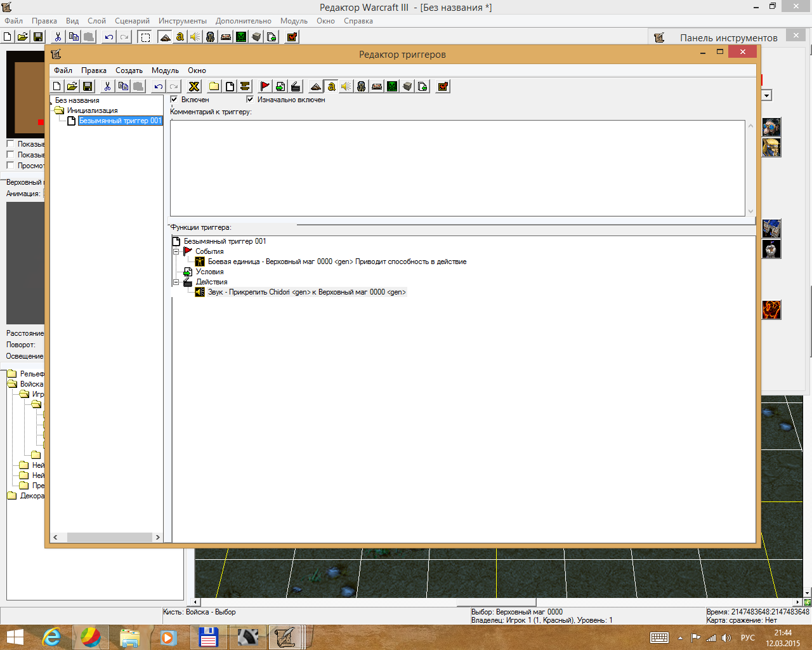Select the 'Звук - Прикрепить Chidori' action
Viewport: 812px width, 650px height.
[307, 292]
